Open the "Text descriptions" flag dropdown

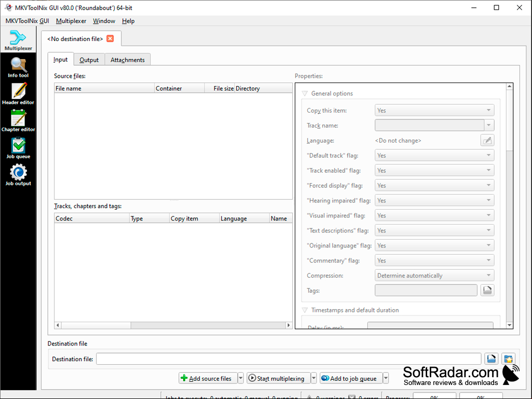point(434,230)
